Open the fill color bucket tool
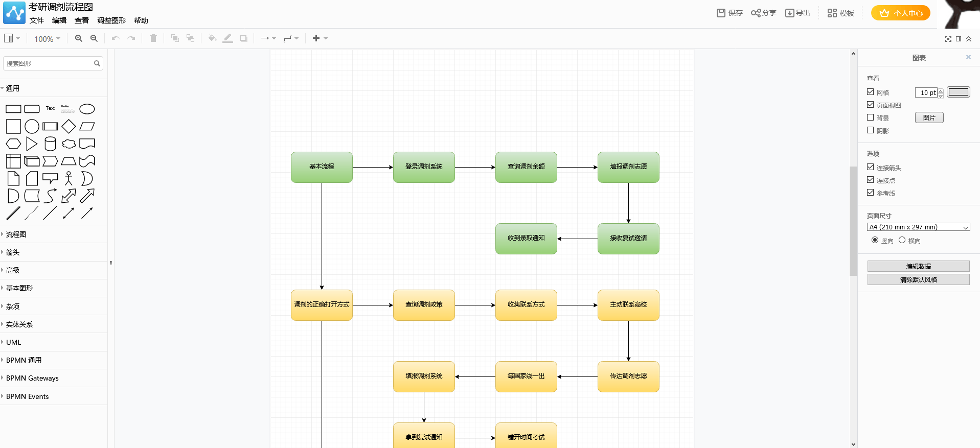Viewport: 980px width, 448px height. click(x=212, y=38)
